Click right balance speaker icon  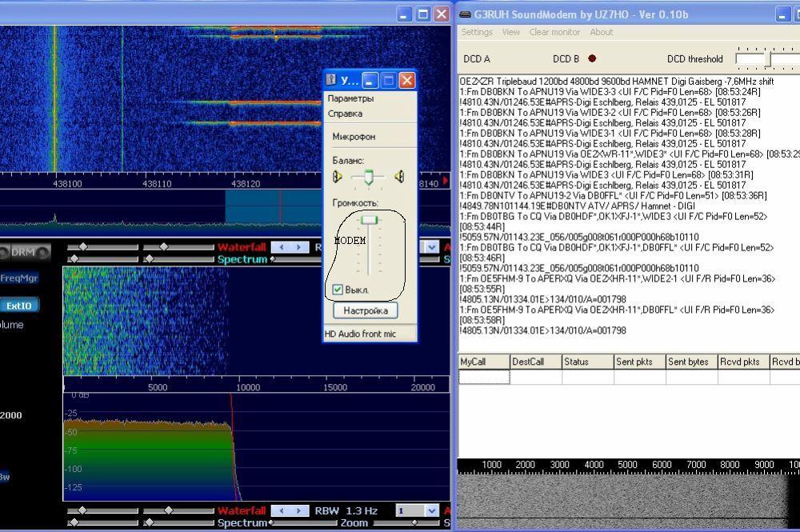point(399,177)
